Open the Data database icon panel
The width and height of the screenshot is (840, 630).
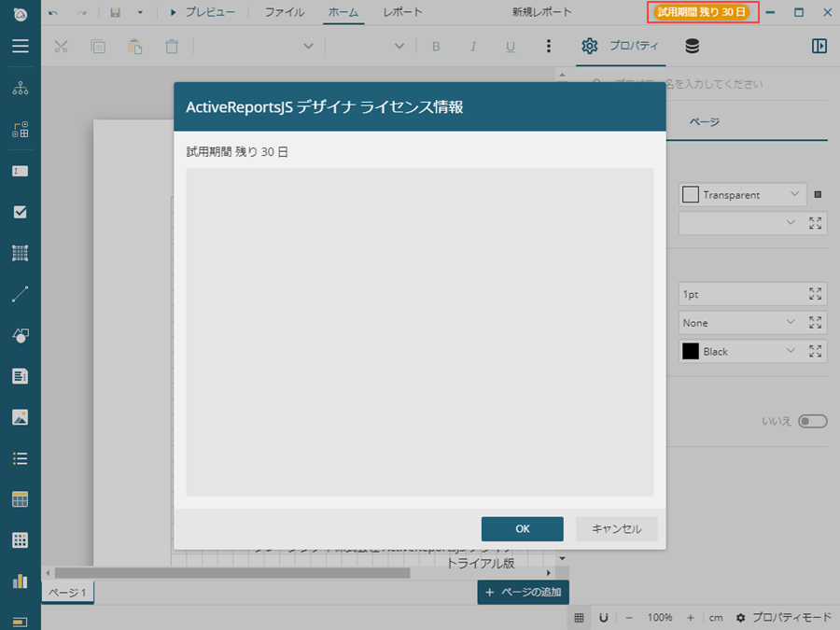(693, 46)
